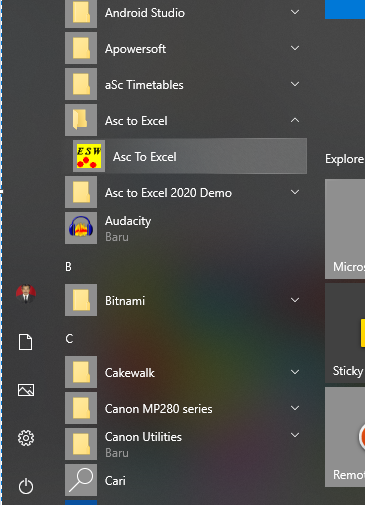The image size is (365, 505).
Task: Collapse the Asc to Excel folder chevron
Action: [x=295, y=120]
